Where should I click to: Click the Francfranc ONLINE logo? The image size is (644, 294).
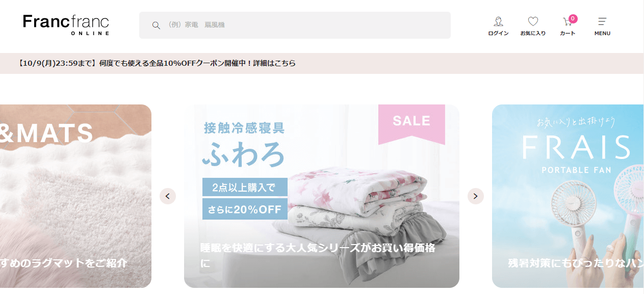point(66,25)
